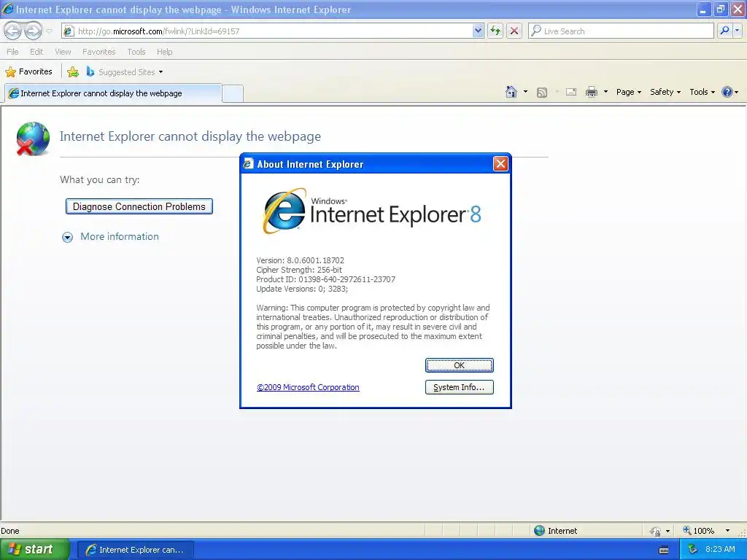Open the File menu
This screenshot has height=560, width=747.
click(13, 52)
